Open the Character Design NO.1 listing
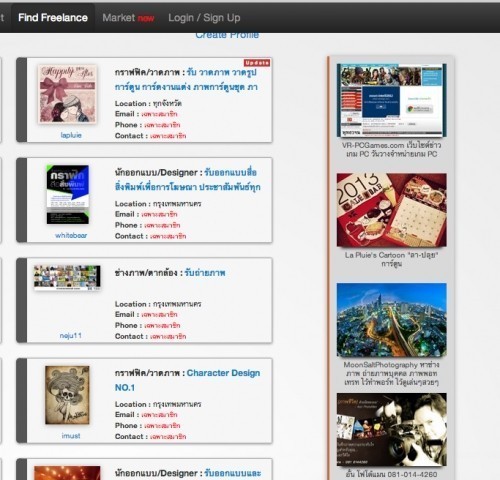The image size is (500, 480). pyautogui.click(x=187, y=380)
